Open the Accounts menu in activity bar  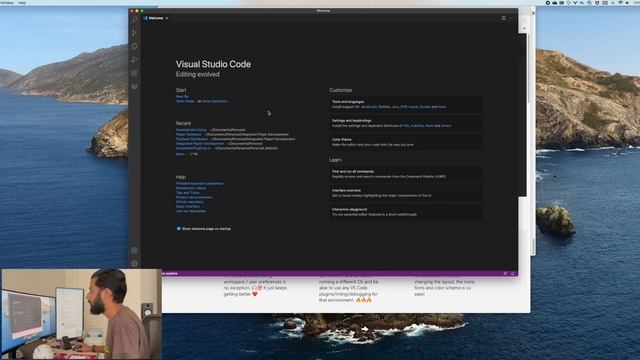pos(135,250)
